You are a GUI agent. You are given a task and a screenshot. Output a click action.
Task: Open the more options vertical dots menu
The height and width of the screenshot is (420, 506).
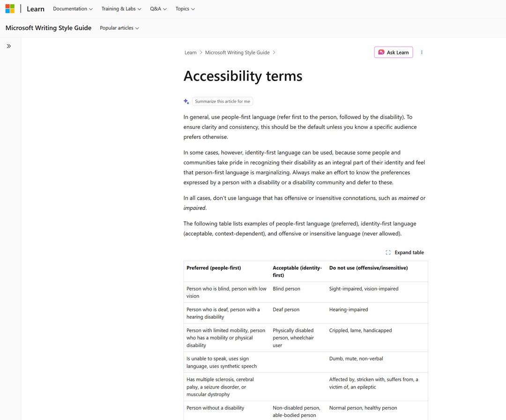pos(422,52)
